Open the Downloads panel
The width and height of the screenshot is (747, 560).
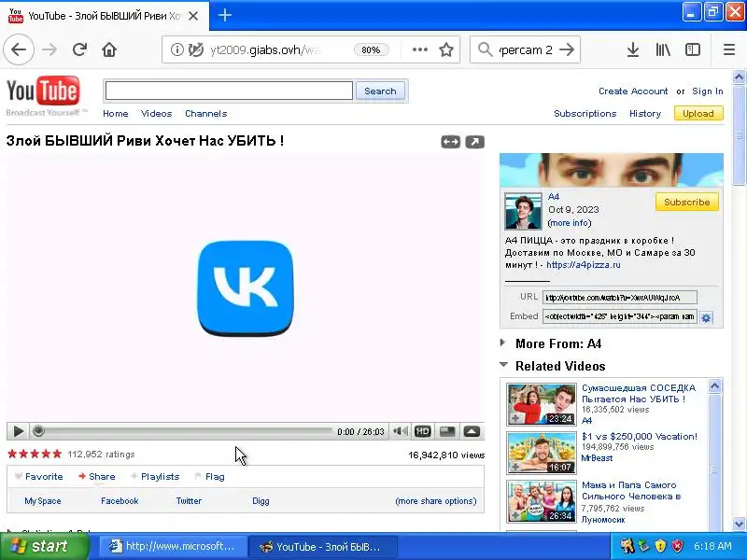(633, 49)
